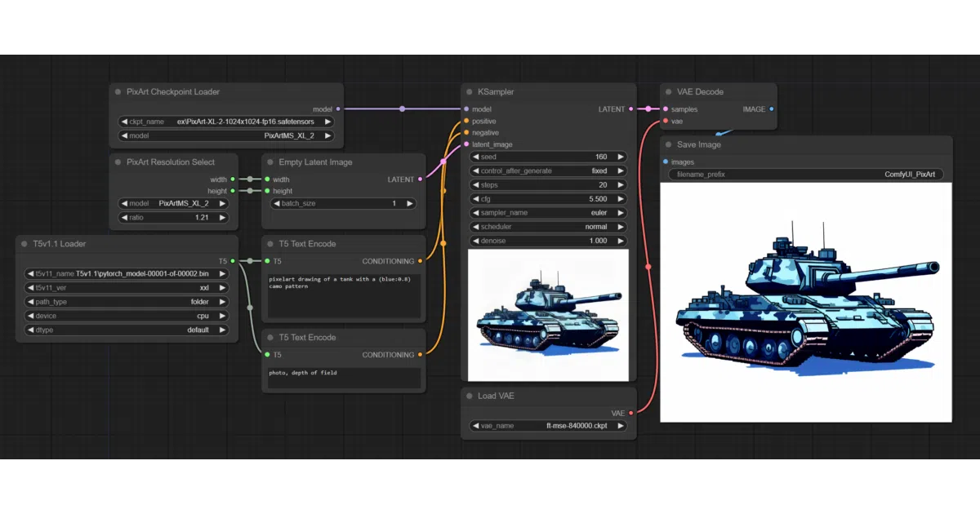The height and width of the screenshot is (514, 980).
Task: Collapse the T5v1.1 Loader node via its title dot
Action: point(24,244)
